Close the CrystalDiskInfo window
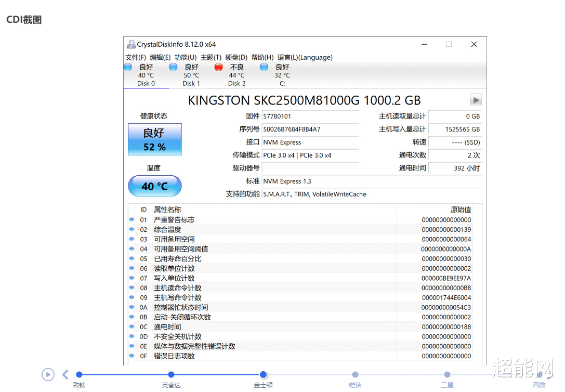This screenshot has width=565, height=392. pos(474,44)
